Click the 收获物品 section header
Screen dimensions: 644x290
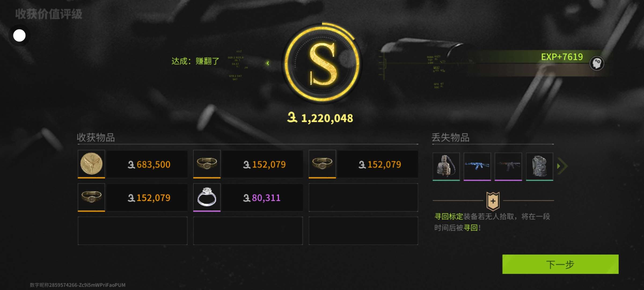[96, 137]
